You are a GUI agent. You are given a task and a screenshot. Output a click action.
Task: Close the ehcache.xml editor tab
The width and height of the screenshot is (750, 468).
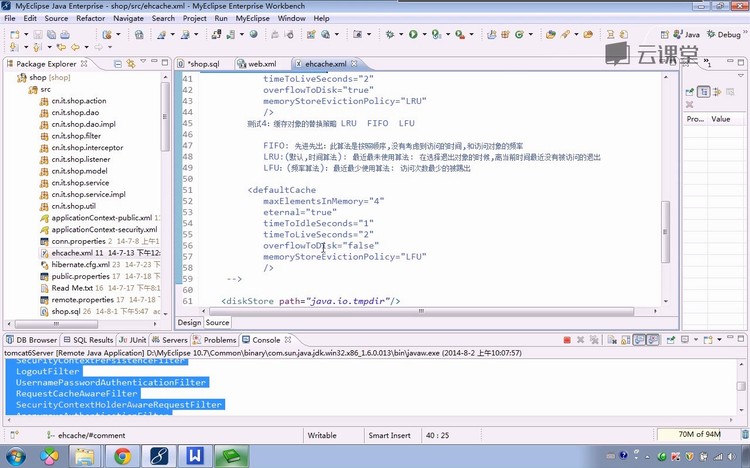point(354,63)
